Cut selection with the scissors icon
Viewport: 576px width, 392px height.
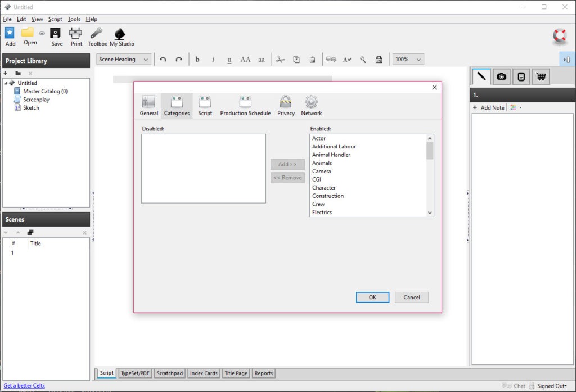click(280, 60)
